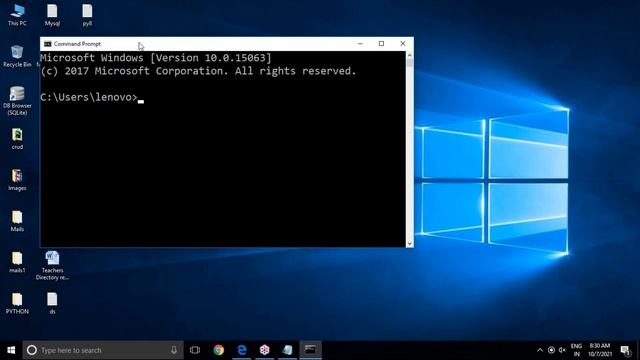This screenshot has width=640, height=360.
Task: Open Task View from the taskbar
Action: pos(195,350)
